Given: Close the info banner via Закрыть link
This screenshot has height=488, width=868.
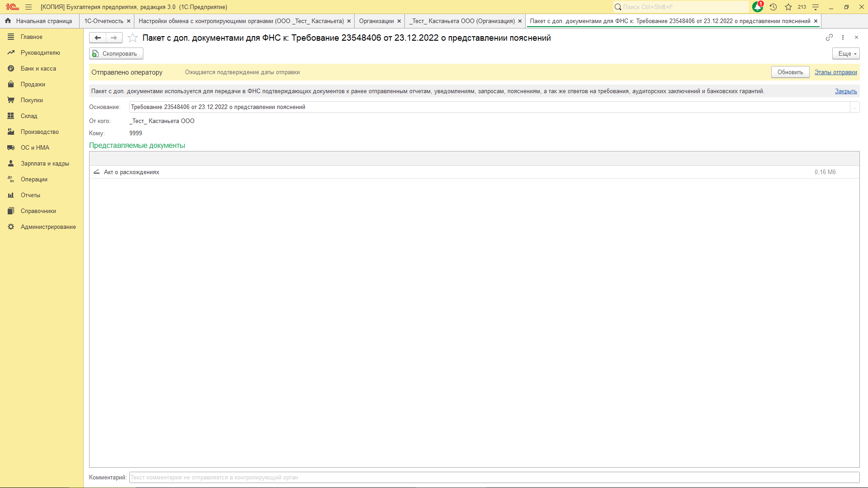Looking at the screenshot, I should 845,91.
